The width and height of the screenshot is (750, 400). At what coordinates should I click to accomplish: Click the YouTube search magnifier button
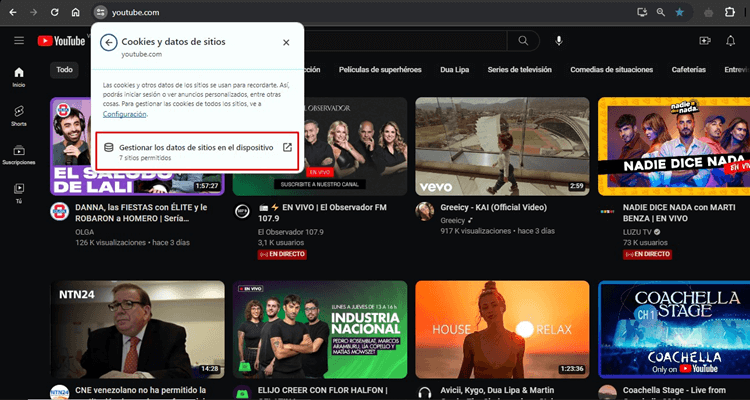pyautogui.click(x=523, y=41)
